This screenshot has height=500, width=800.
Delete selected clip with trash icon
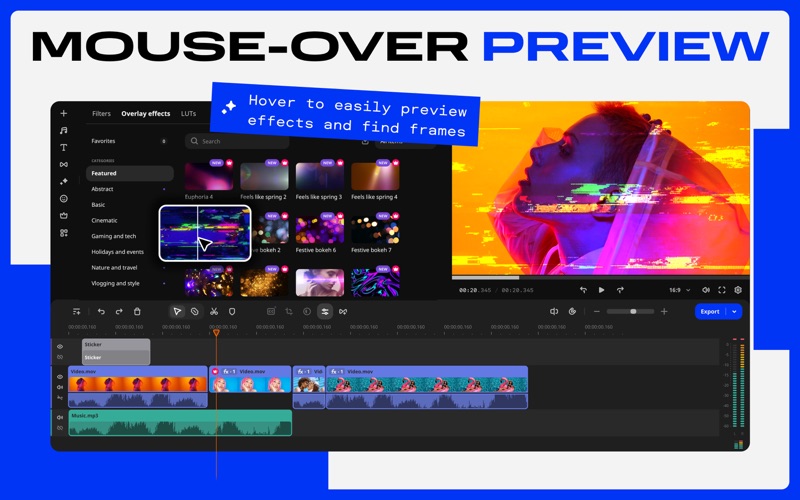coord(137,311)
